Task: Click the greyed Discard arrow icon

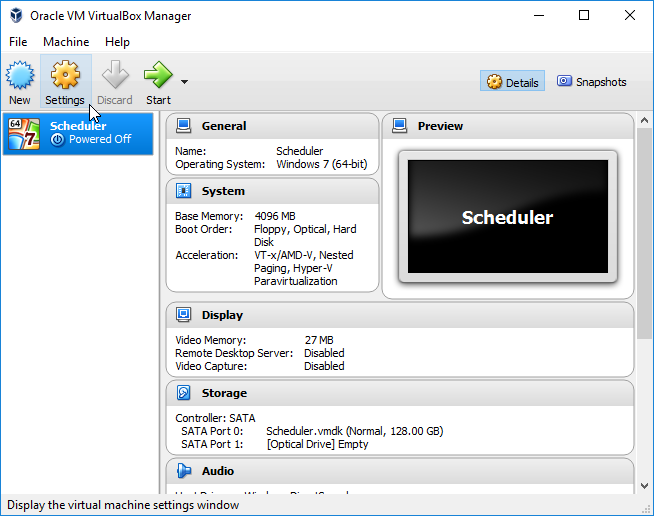Action: (x=115, y=75)
